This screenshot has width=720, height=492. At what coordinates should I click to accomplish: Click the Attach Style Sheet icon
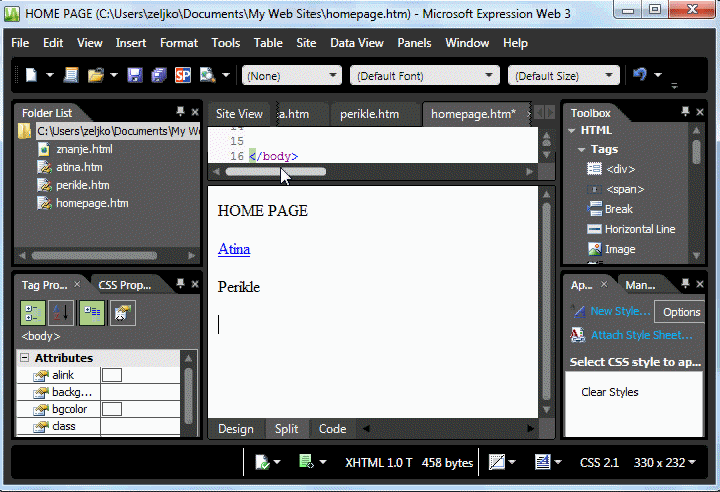tap(578, 335)
